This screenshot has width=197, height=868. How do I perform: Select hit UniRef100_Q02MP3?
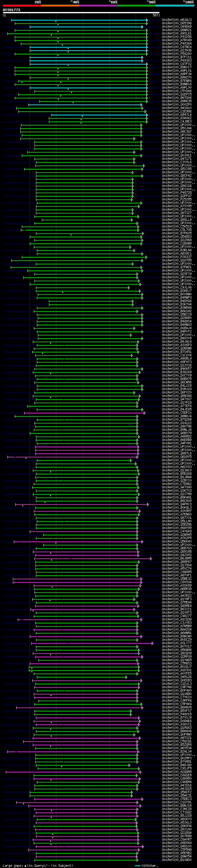[176, 758]
